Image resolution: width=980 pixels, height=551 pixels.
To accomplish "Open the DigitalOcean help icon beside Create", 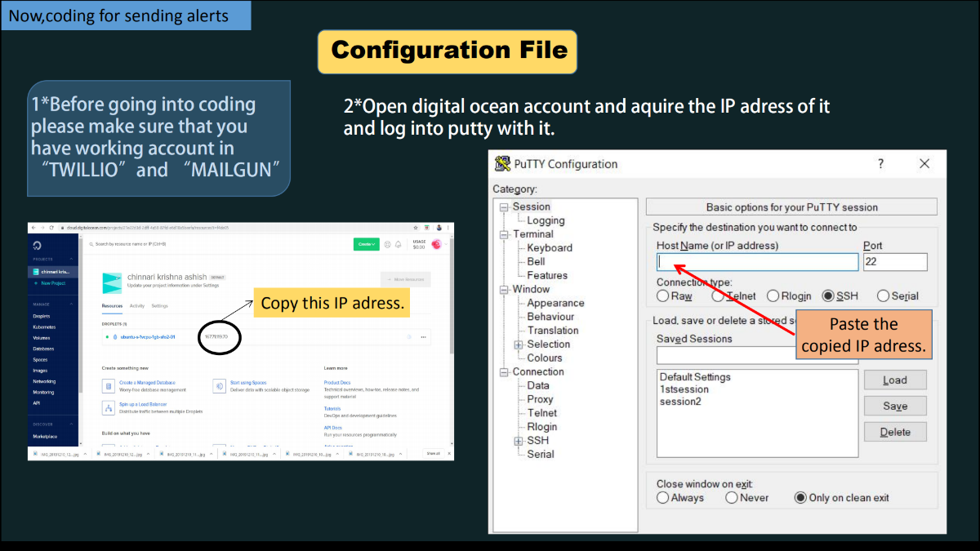I will point(387,244).
